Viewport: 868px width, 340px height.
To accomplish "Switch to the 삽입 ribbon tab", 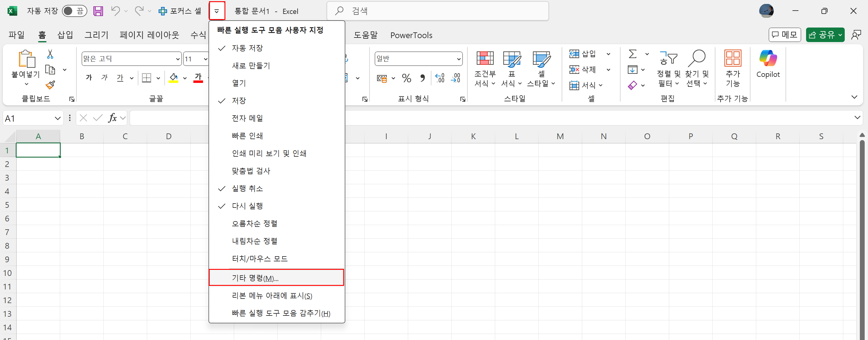I will tap(65, 35).
